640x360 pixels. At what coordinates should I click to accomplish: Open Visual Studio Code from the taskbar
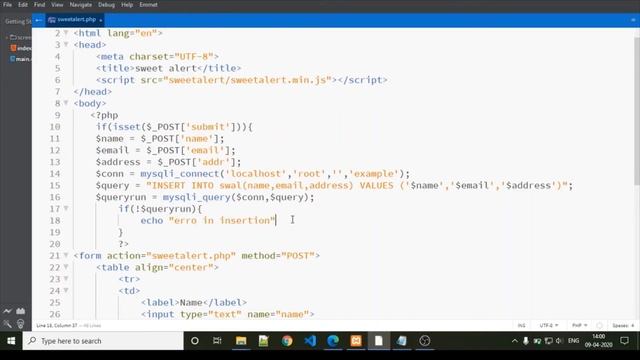[x=310, y=341]
